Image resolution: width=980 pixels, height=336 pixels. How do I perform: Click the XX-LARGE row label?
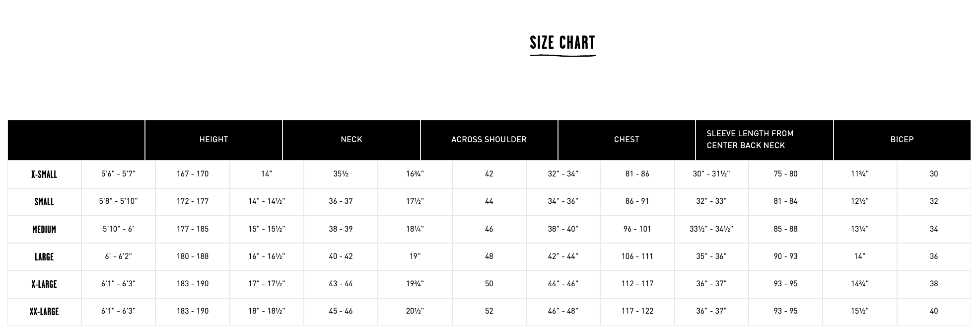coord(44,312)
